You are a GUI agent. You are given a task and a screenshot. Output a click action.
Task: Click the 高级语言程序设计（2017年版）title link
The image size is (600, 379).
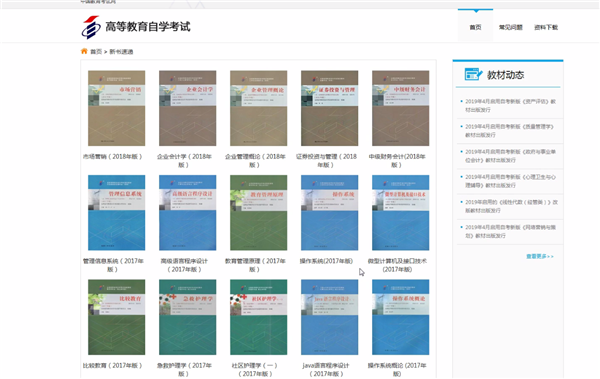(184, 265)
